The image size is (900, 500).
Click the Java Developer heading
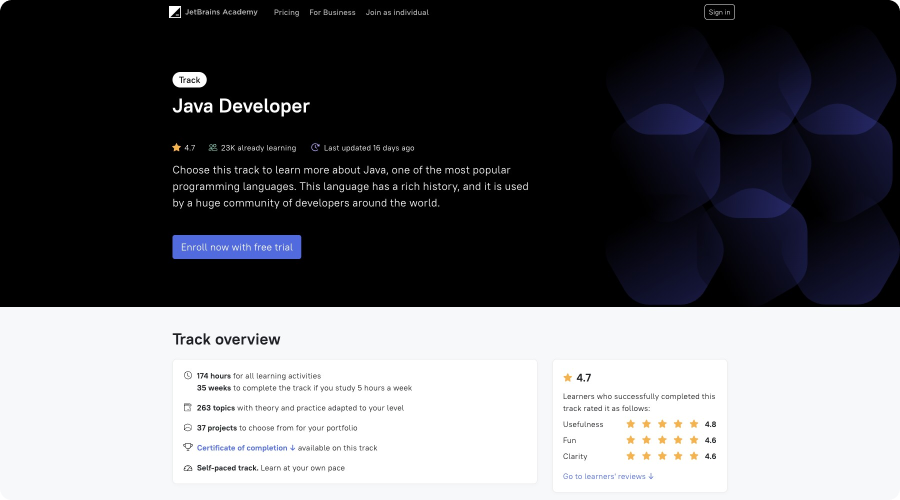tap(241, 106)
